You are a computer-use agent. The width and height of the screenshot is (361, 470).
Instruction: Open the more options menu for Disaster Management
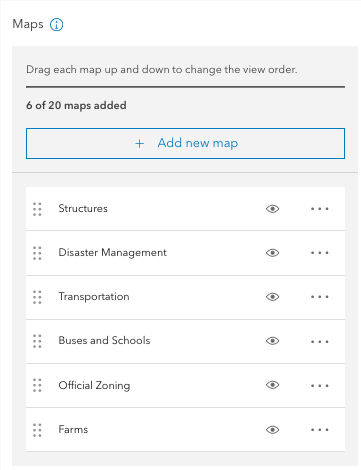click(x=320, y=253)
